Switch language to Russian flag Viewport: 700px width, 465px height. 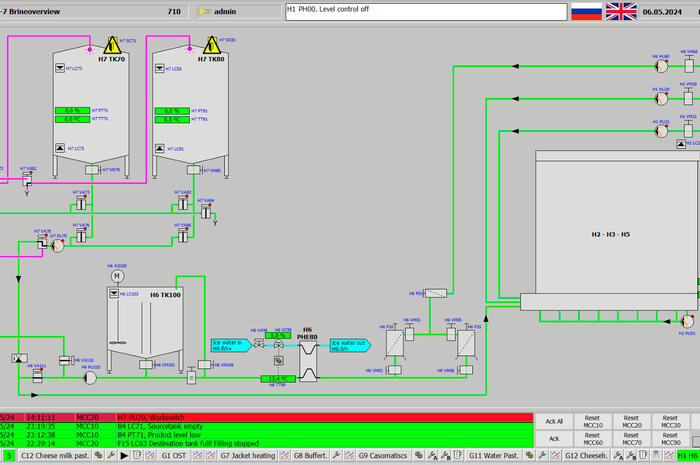pyautogui.click(x=587, y=11)
